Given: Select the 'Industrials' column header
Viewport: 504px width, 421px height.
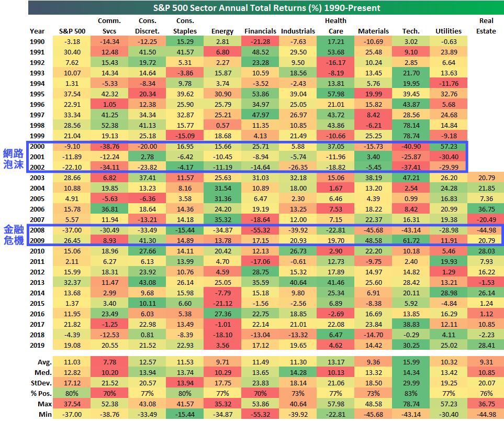Looking at the screenshot, I should click(x=298, y=31).
